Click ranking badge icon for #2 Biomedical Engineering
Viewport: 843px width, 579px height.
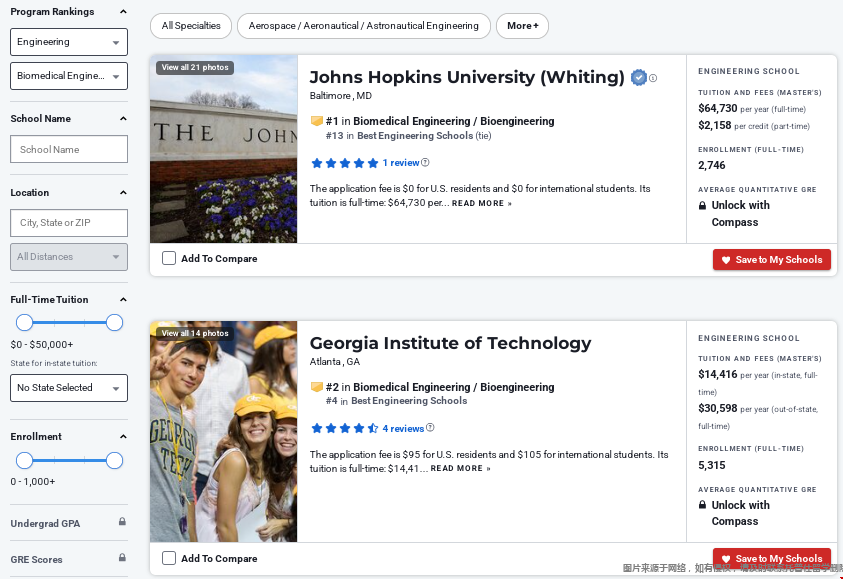point(317,387)
